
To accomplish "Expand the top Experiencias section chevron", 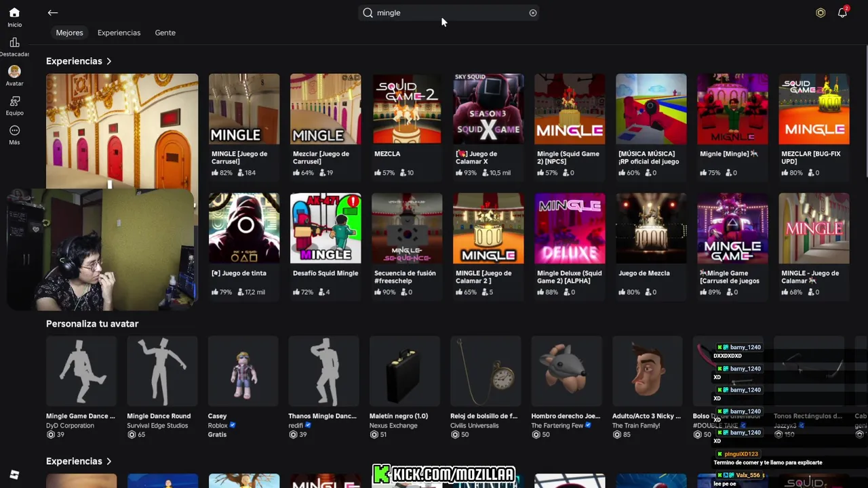I will pos(108,61).
